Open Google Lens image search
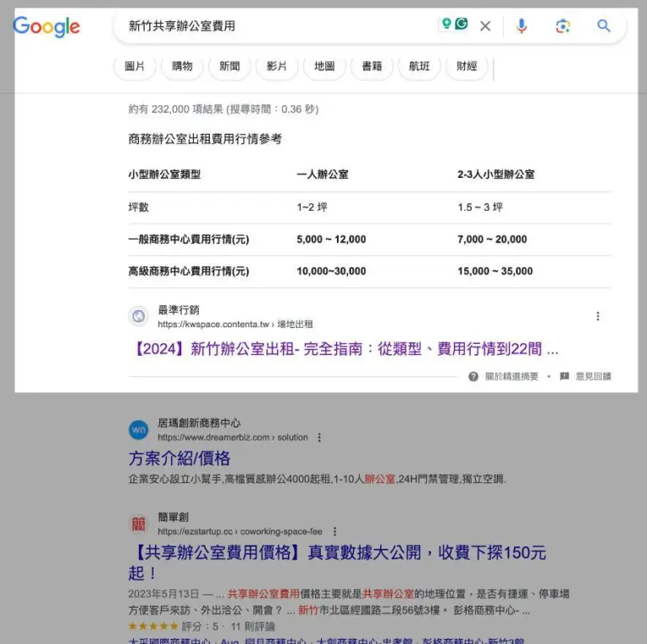 coord(563,26)
